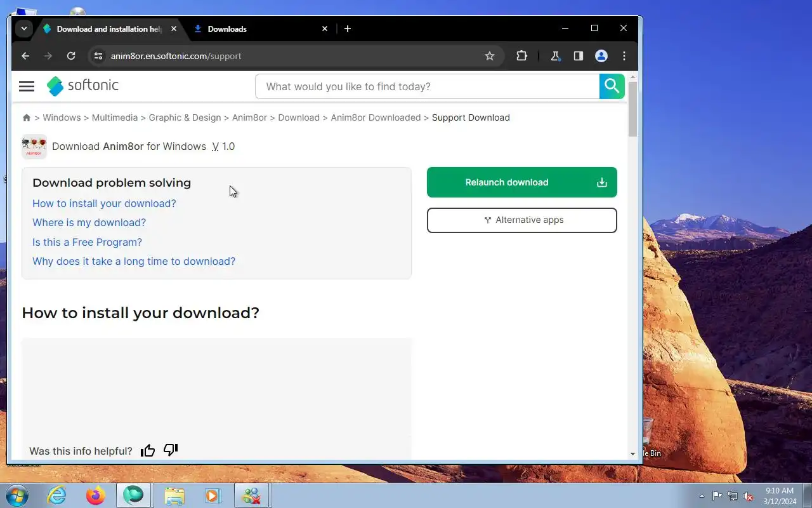Close the Downloads tab

pyautogui.click(x=325, y=29)
